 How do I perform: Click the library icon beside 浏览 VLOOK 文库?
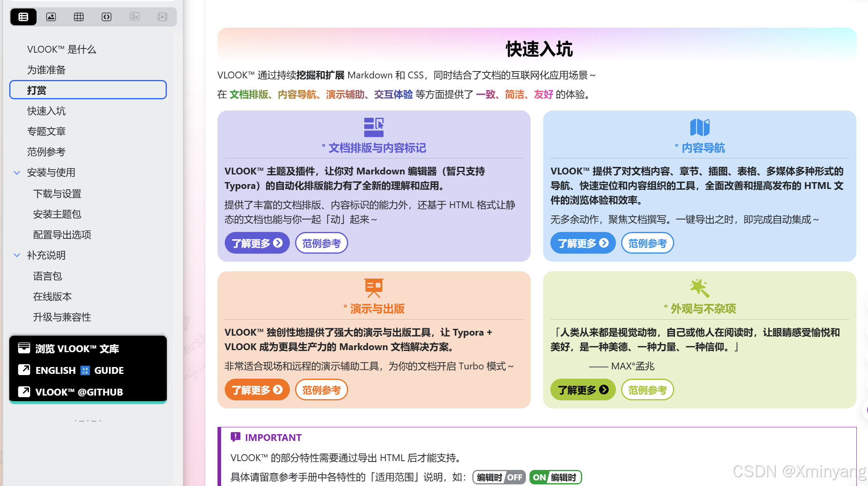(24, 348)
